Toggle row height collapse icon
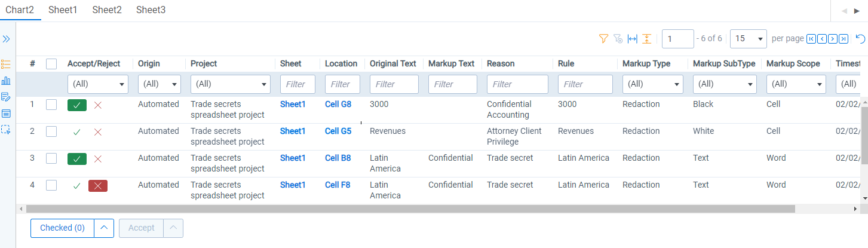The width and height of the screenshot is (868, 248). [x=646, y=39]
